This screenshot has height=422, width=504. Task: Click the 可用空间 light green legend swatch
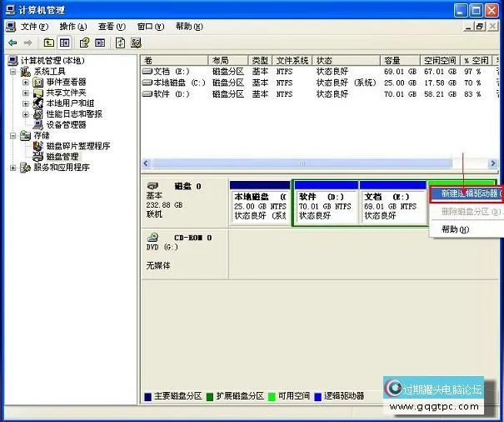point(272,397)
